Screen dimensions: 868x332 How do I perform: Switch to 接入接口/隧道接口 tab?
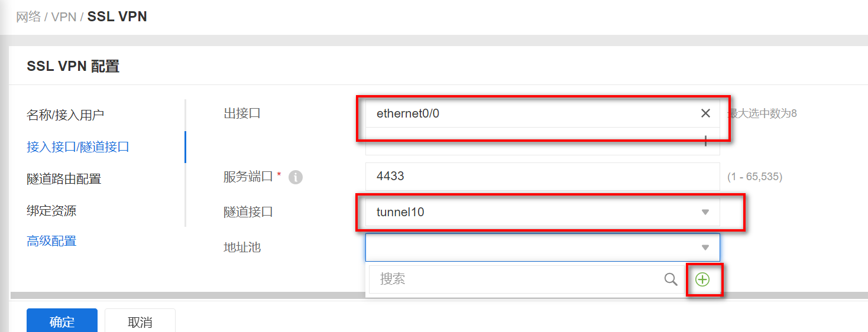77,147
